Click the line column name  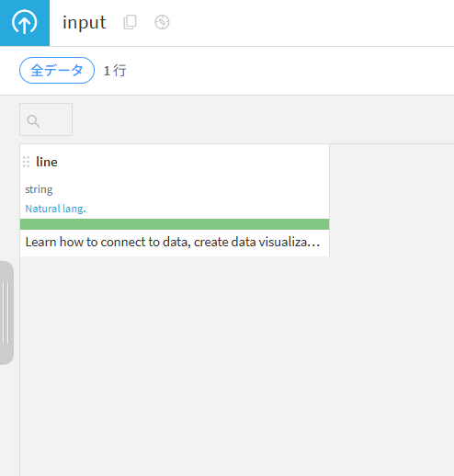click(x=47, y=162)
